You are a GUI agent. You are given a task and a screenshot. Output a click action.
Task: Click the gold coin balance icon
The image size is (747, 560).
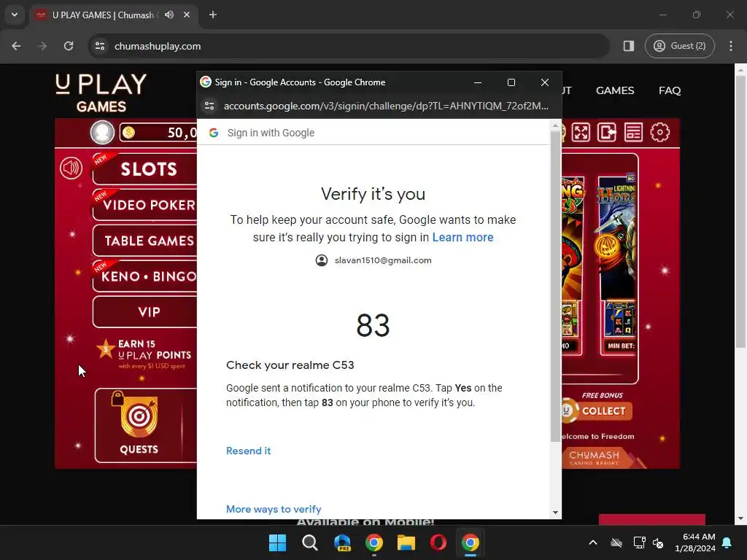[128, 133]
